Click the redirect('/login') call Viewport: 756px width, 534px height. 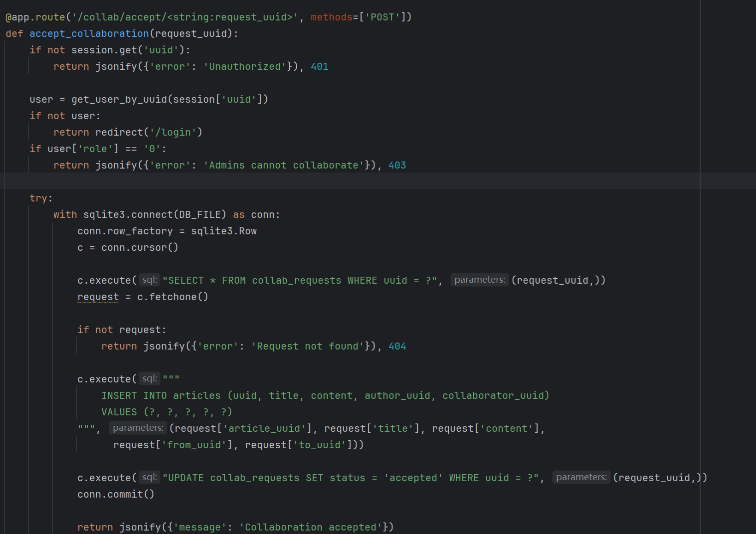coord(149,132)
